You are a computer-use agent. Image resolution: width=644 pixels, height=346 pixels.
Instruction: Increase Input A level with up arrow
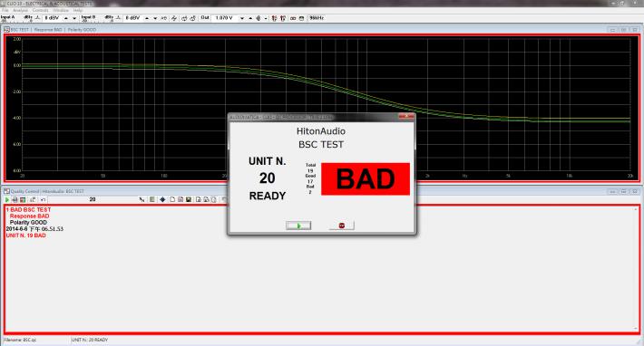tap(66, 18)
